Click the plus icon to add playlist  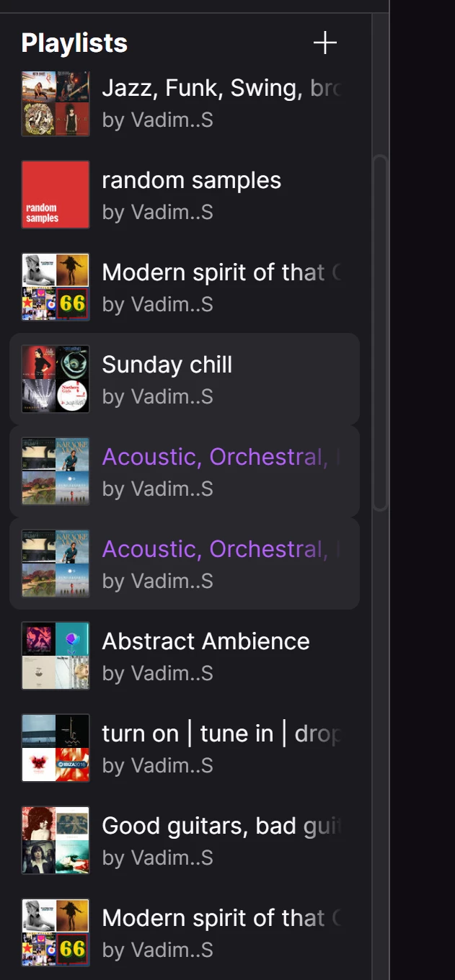(325, 43)
